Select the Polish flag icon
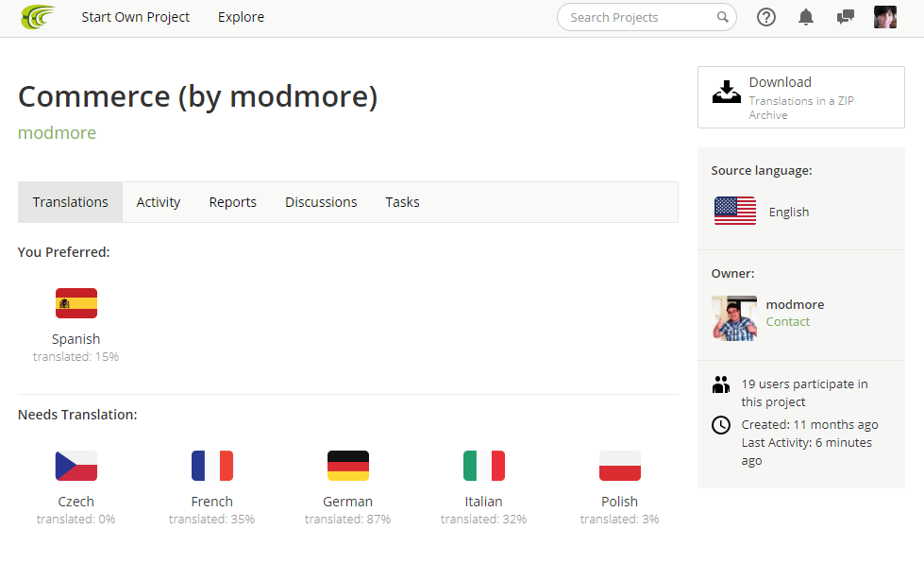 point(620,466)
